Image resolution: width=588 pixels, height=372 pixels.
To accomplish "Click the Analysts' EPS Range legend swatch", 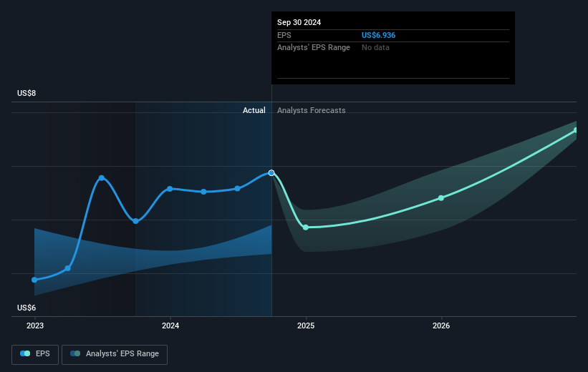I will click(75, 353).
